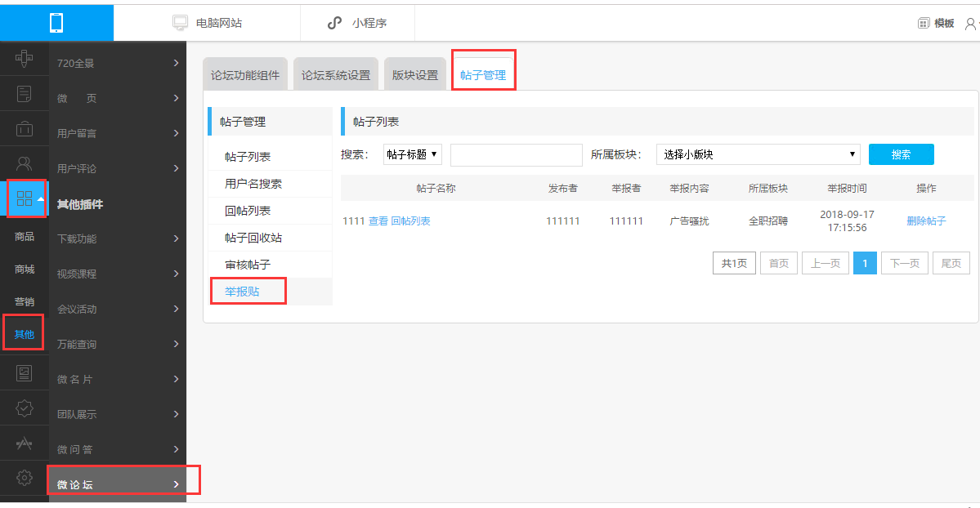Select the four-squares plugin icon in the sidebar
This screenshot has height=508, width=980.
point(25,198)
